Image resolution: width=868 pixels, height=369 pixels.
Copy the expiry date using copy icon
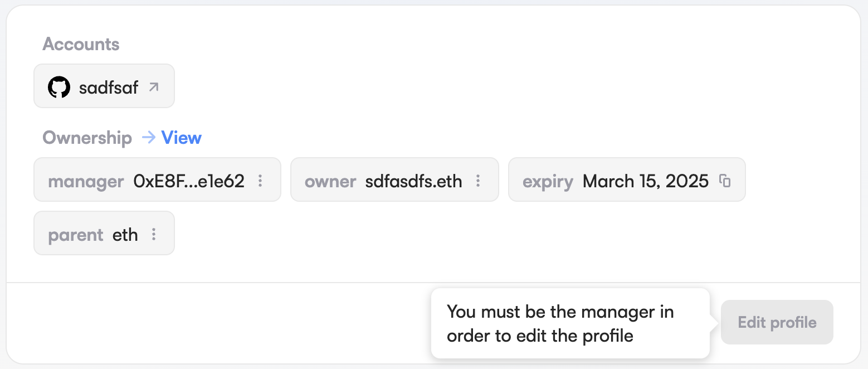[x=725, y=181]
